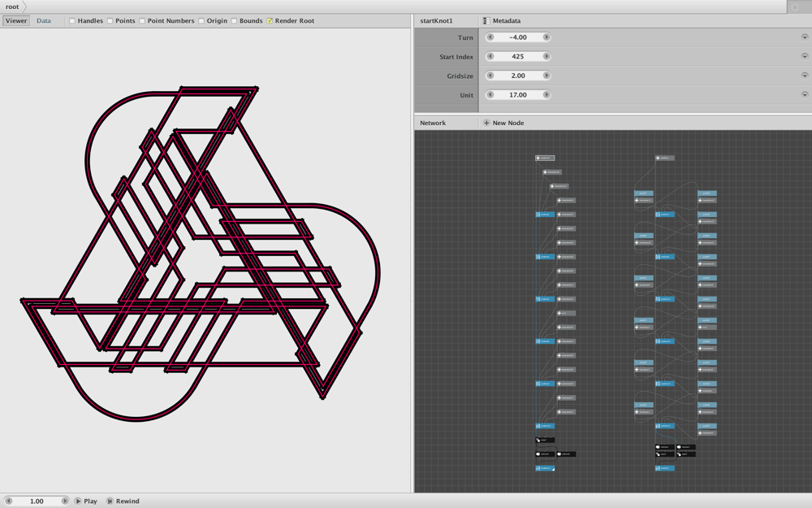Viewport: 812px width, 508px height.
Task: Toggle the Bounds checkbox
Action: point(234,21)
